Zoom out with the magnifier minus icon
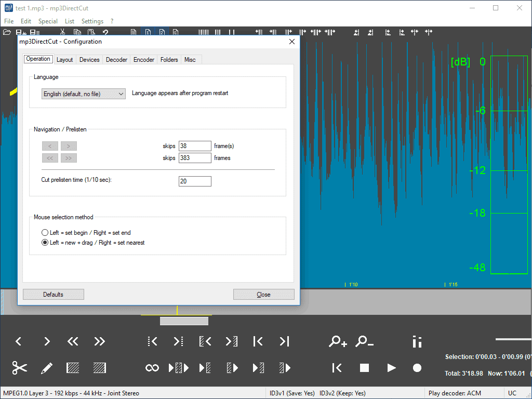The width and height of the screenshot is (532, 399). 364,341
